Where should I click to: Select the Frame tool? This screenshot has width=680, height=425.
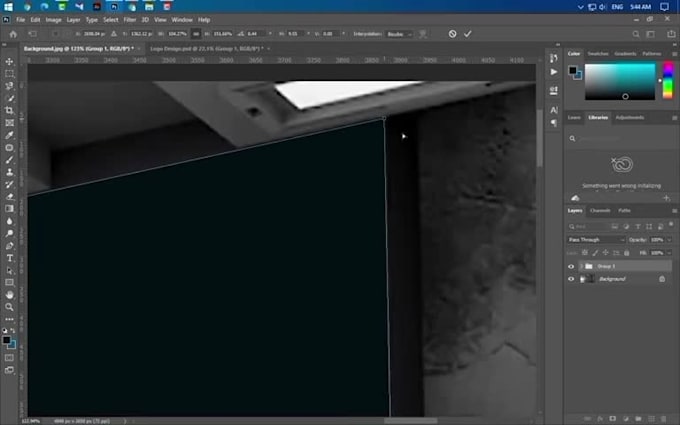9,123
